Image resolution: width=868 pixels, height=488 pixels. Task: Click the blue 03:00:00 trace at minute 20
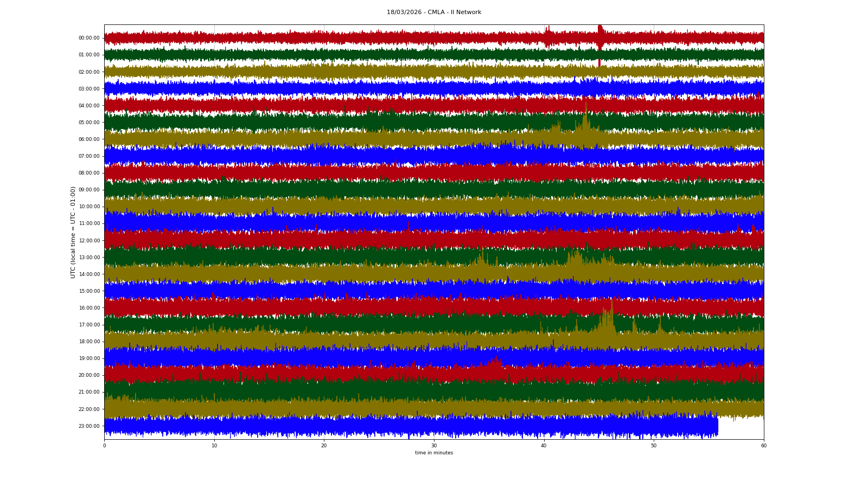(x=324, y=88)
